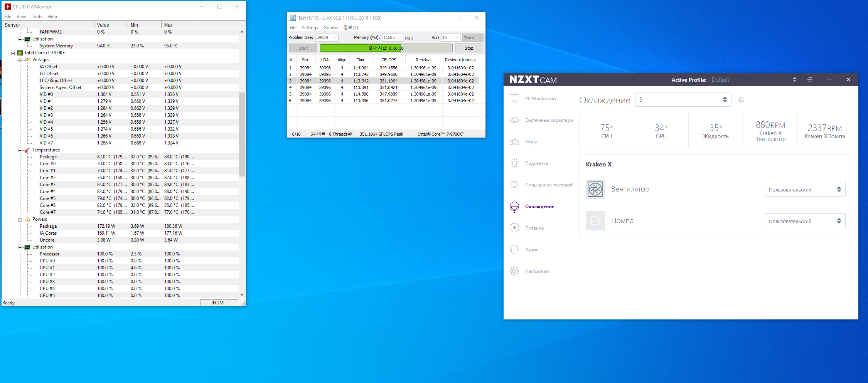Open the 정보(Z) menu in LinX
This screenshot has height=383, width=868.
click(x=351, y=28)
